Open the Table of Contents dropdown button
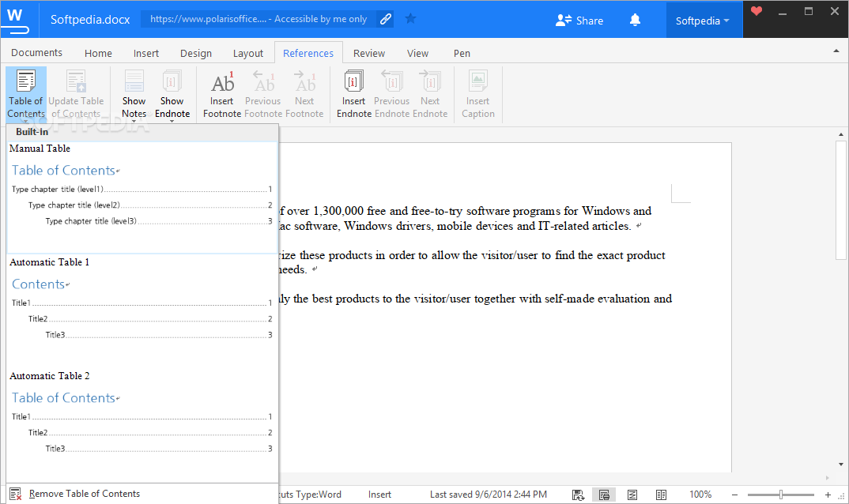This screenshot has height=504, width=849. [x=25, y=94]
